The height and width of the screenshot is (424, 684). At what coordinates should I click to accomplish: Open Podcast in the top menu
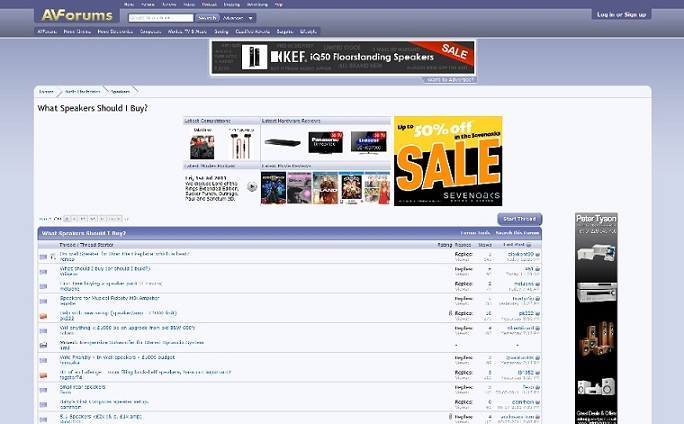[x=209, y=4]
